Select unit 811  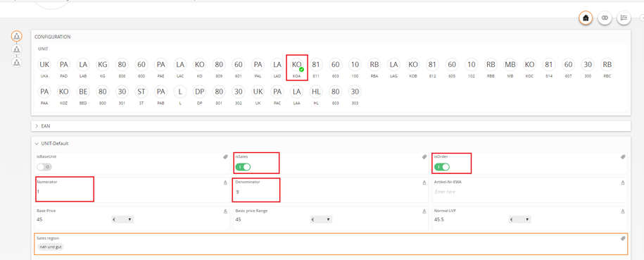point(316,65)
